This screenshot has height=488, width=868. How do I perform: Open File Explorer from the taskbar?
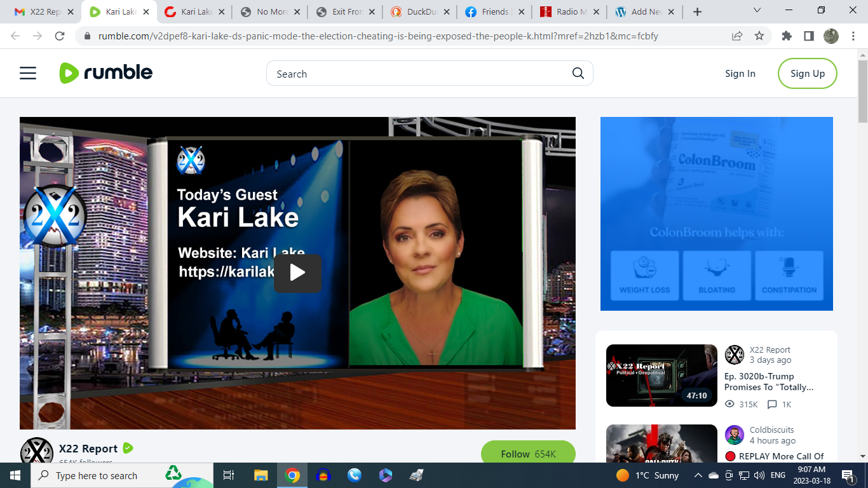click(x=261, y=475)
